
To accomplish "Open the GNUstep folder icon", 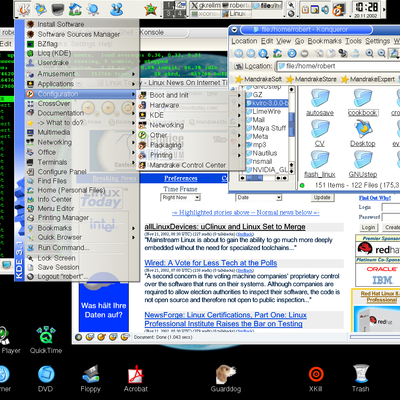I will [x=363, y=164].
